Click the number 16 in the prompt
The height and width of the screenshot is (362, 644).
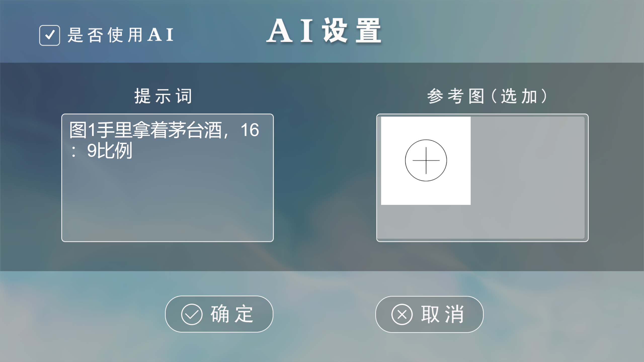point(250,130)
